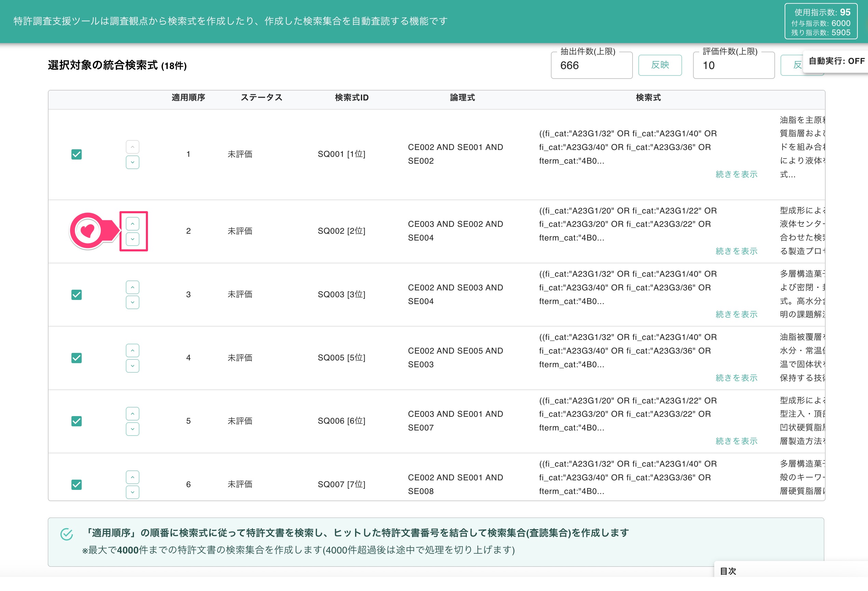The image size is (868, 591).
Task: Click 続きを表示 in the SQ005 row
Action: tap(736, 378)
